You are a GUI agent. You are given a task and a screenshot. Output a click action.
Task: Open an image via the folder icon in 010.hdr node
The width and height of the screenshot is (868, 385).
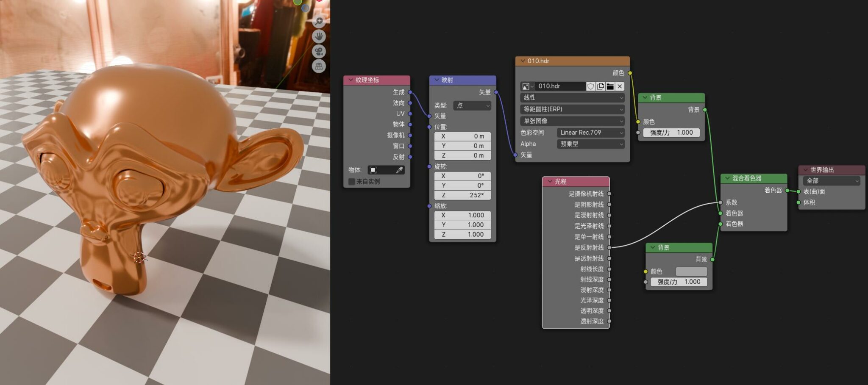point(609,86)
